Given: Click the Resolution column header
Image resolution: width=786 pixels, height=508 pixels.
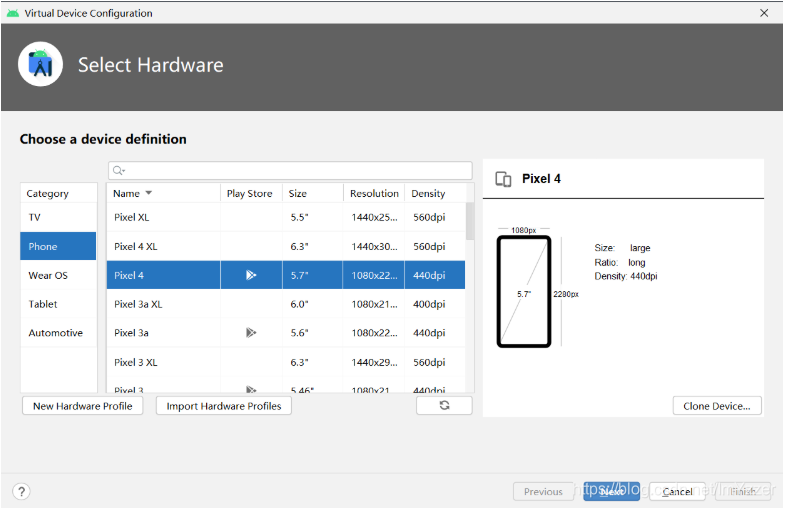Looking at the screenshot, I should (x=374, y=193).
